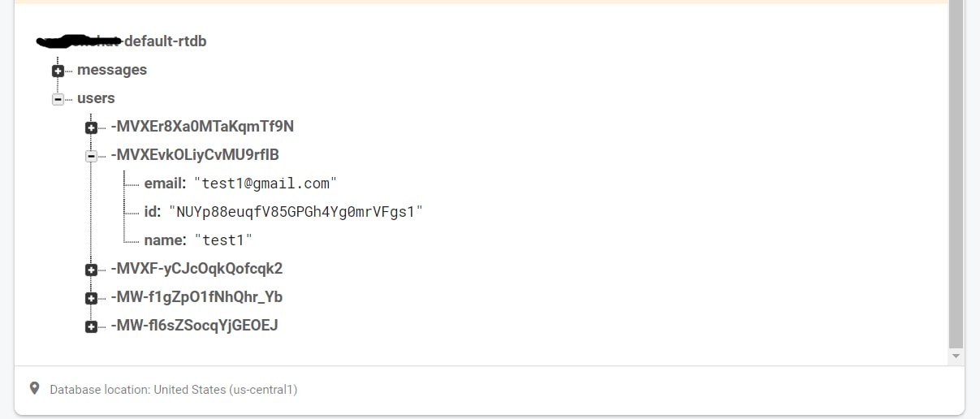Select the users key label

pos(96,98)
